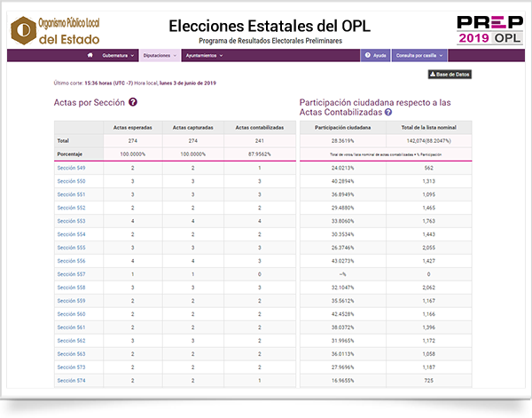Open Sección 554 link

pyautogui.click(x=71, y=234)
